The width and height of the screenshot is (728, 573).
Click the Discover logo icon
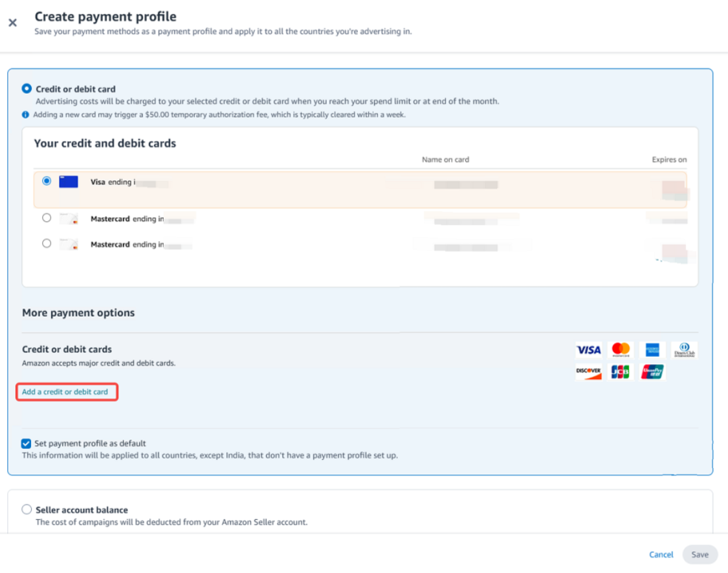[x=588, y=372]
